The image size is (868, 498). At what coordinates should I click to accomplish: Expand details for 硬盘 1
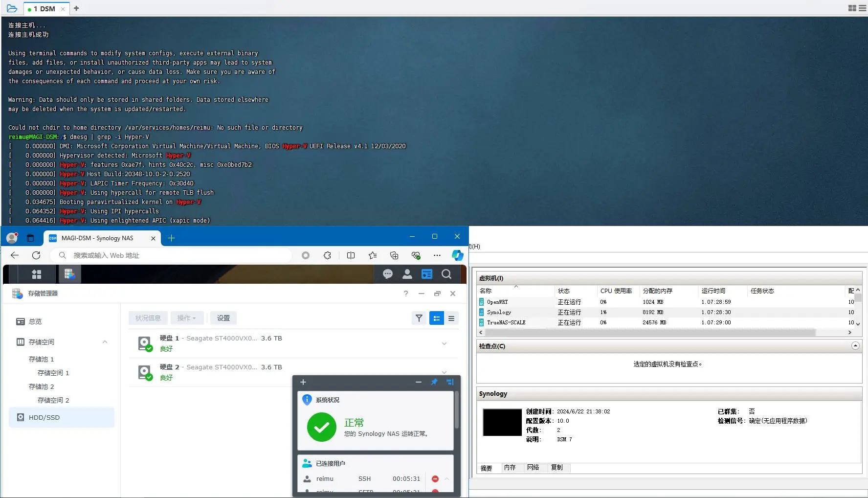coord(444,343)
